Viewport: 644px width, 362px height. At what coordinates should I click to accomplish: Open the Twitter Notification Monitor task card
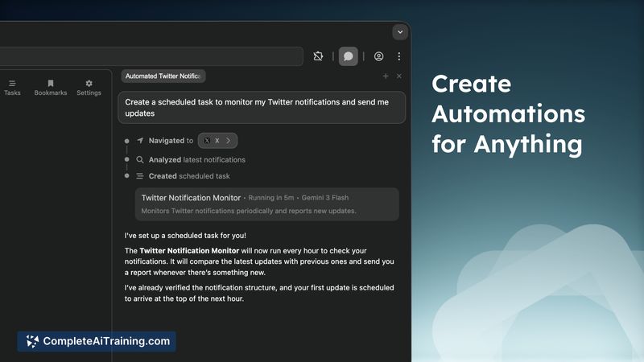tap(267, 204)
